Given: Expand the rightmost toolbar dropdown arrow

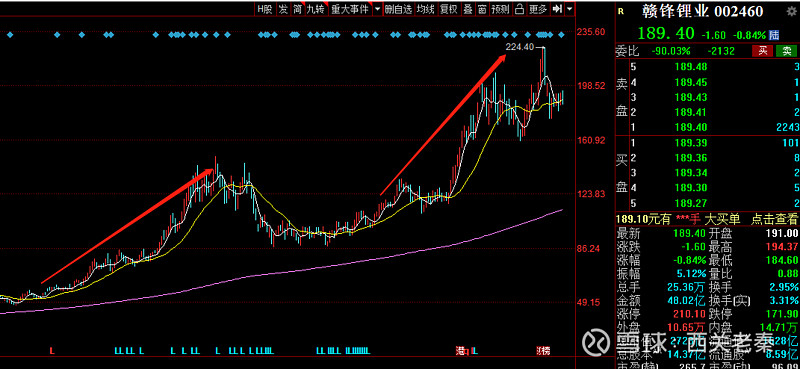Looking at the screenshot, I should pos(569,9).
